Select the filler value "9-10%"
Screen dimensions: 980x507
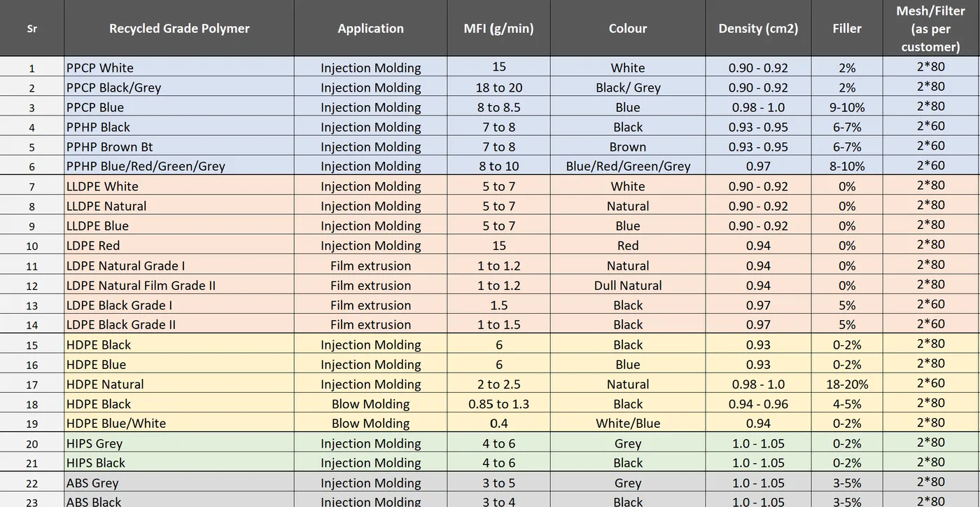(847, 107)
